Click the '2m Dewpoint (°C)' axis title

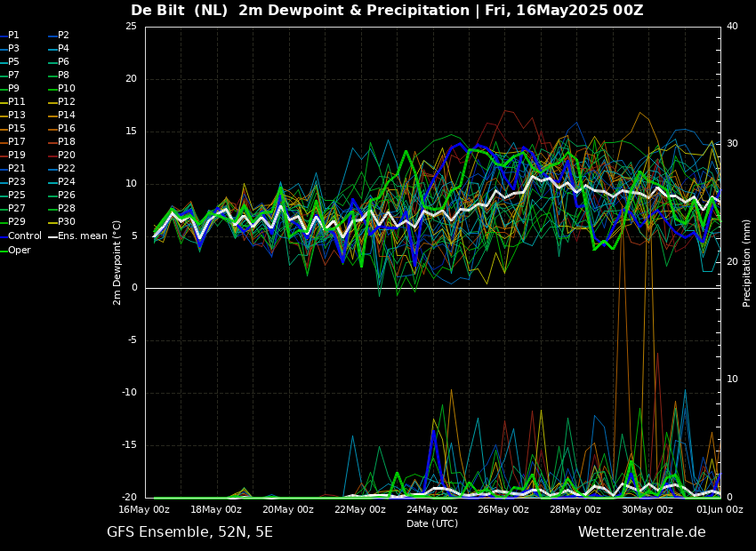117,263
